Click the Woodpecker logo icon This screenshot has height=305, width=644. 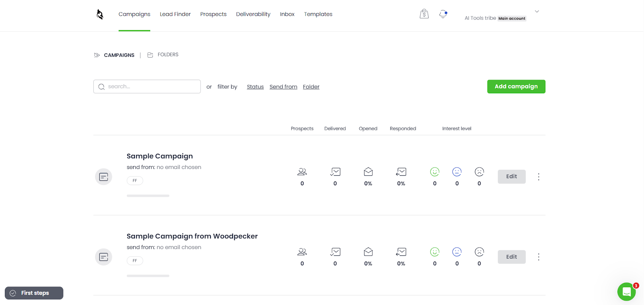[100, 14]
